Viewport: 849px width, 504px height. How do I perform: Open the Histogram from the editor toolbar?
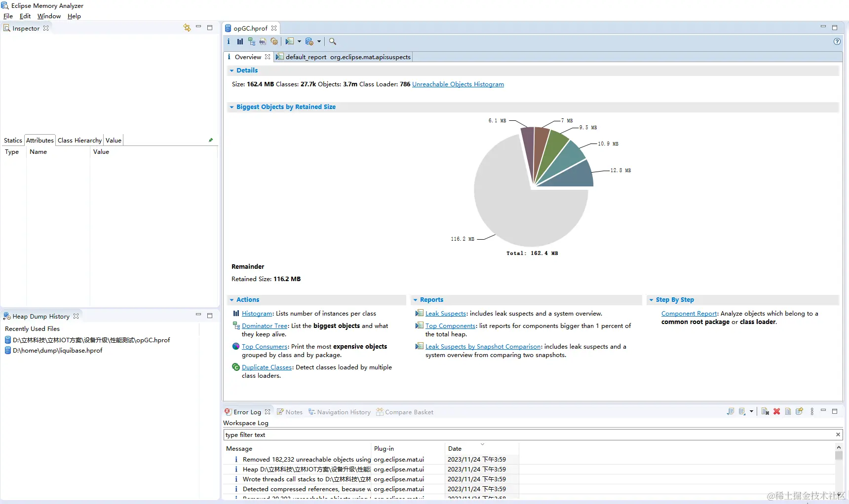[x=240, y=41]
